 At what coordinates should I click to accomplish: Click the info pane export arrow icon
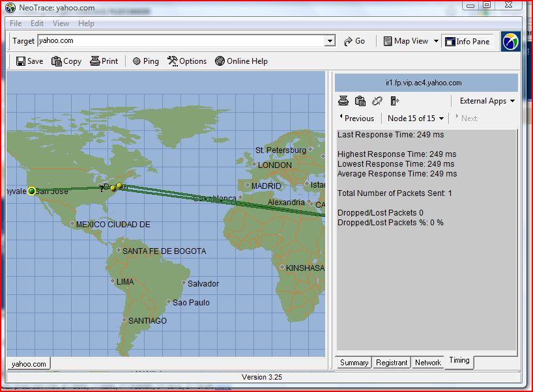(x=395, y=101)
